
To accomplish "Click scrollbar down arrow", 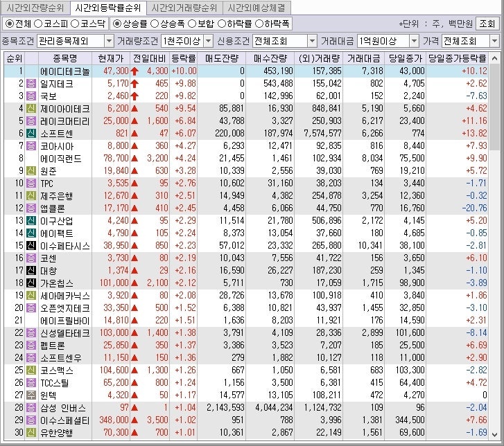I will [x=494, y=435].
